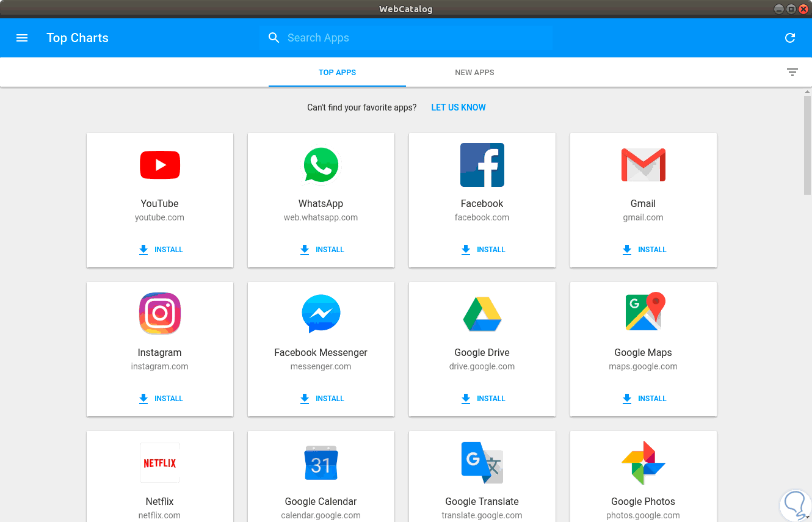Screen dimensions: 812x522
Task: Click the Google Calendar app logo
Action: [x=321, y=463]
